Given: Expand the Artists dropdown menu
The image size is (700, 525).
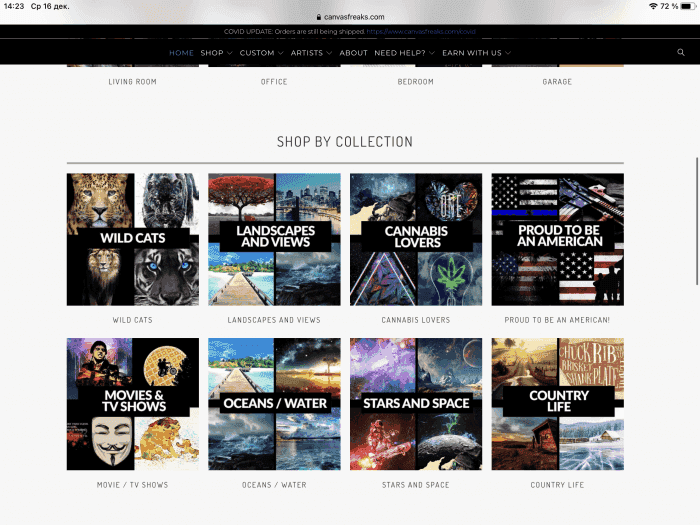Looking at the screenshot, I should [x=310, y=52].
